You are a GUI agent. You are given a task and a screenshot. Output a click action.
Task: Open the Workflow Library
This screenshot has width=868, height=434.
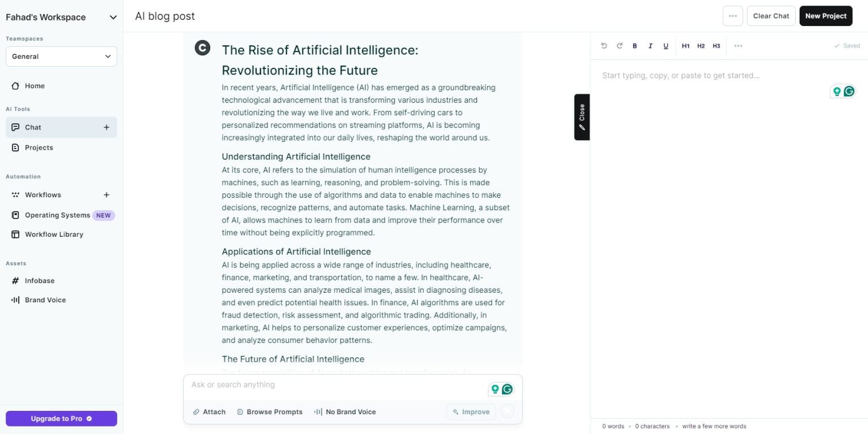click(x=54, y=234)
